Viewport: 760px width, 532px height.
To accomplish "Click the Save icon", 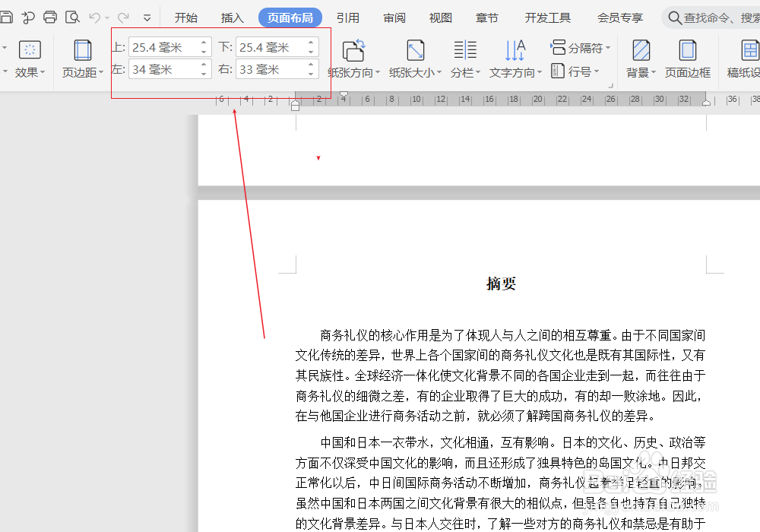I will click(x=8, y=17).
